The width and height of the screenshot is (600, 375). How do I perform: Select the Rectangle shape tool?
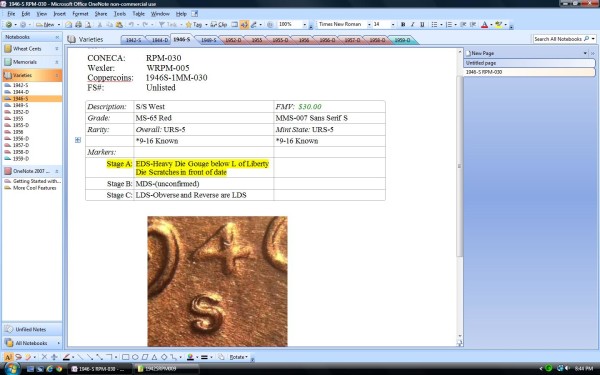coord(126,357)
